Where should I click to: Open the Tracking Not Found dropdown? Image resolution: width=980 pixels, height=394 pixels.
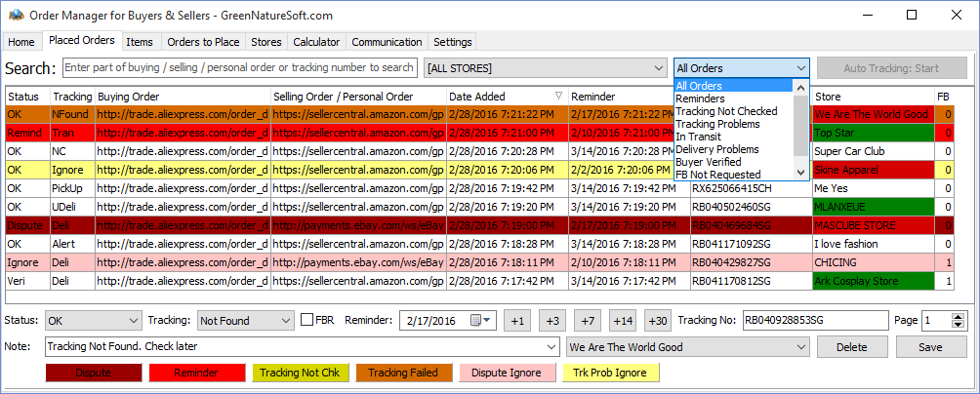click(x=246, y=321)
